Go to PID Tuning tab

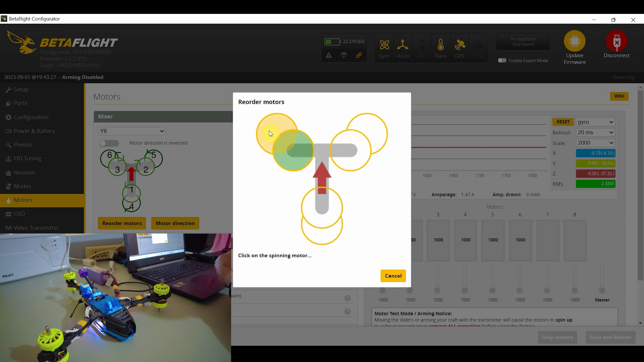pos(42,158)
